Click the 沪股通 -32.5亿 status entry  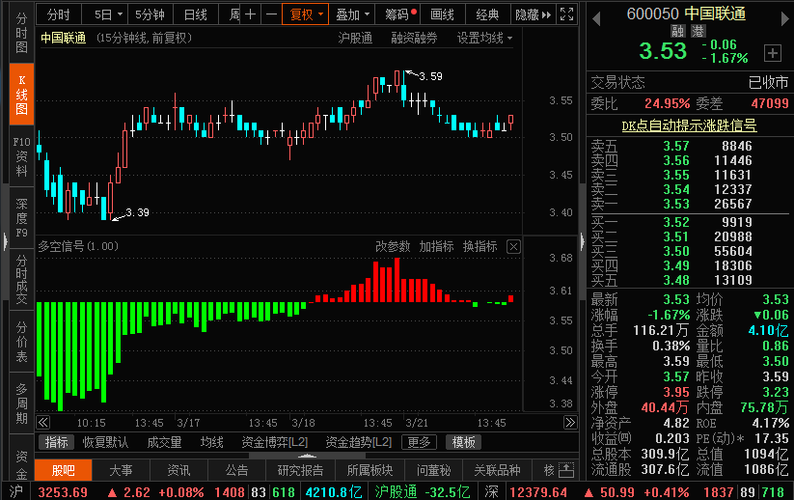point(422,492)
